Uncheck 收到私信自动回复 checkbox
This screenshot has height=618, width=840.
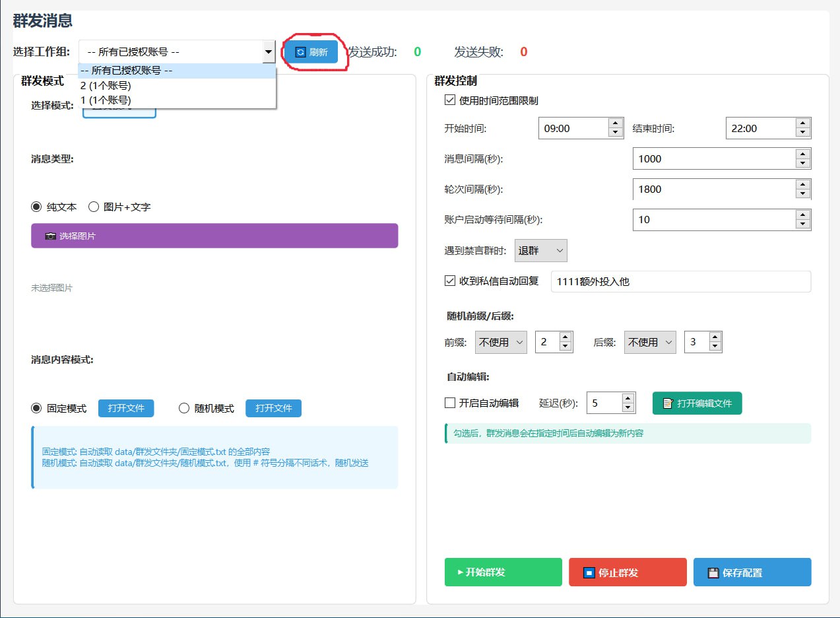tap(450, 281)
